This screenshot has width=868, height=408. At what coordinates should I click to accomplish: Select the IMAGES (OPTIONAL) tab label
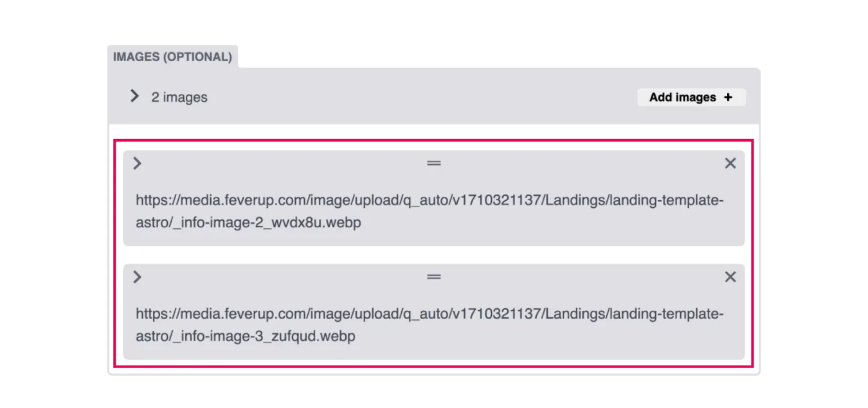pos(172,57)
